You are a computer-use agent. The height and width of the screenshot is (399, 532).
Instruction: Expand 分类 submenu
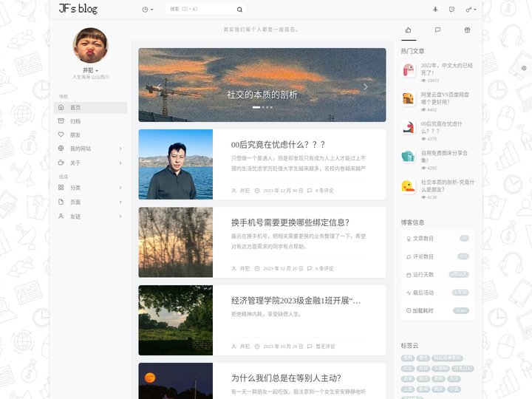pyautogui.click(x=90, y=188)
